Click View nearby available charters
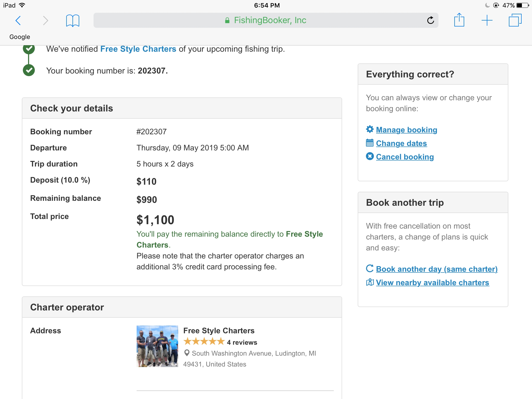Screen dimensions: 532x399 point(433,282)
